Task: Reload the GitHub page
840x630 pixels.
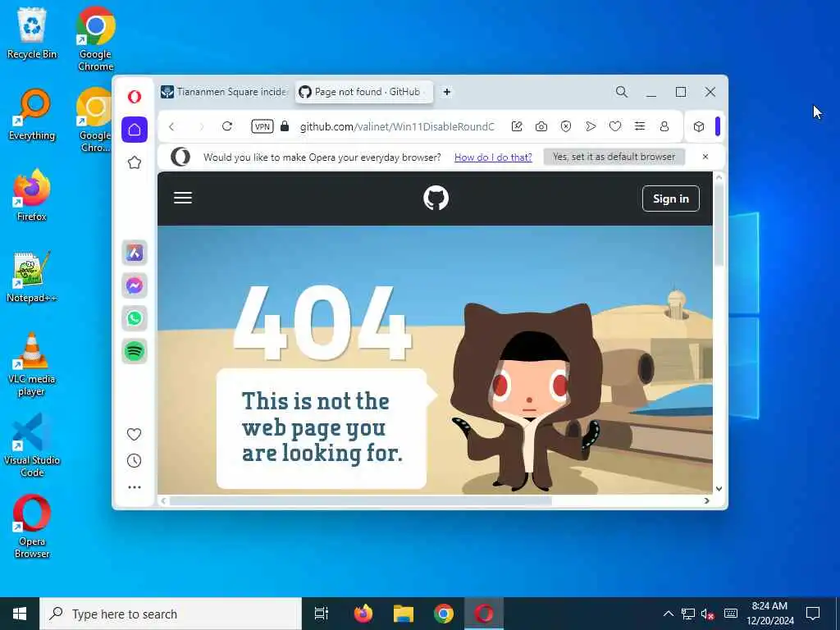Action: [227, 126]
